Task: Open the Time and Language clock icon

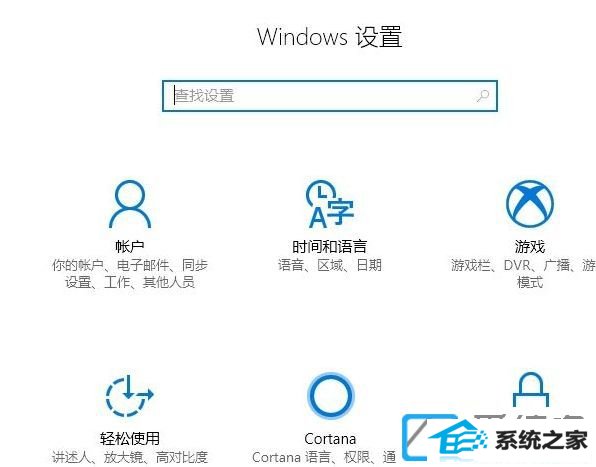Action: [x=330, y=204]
